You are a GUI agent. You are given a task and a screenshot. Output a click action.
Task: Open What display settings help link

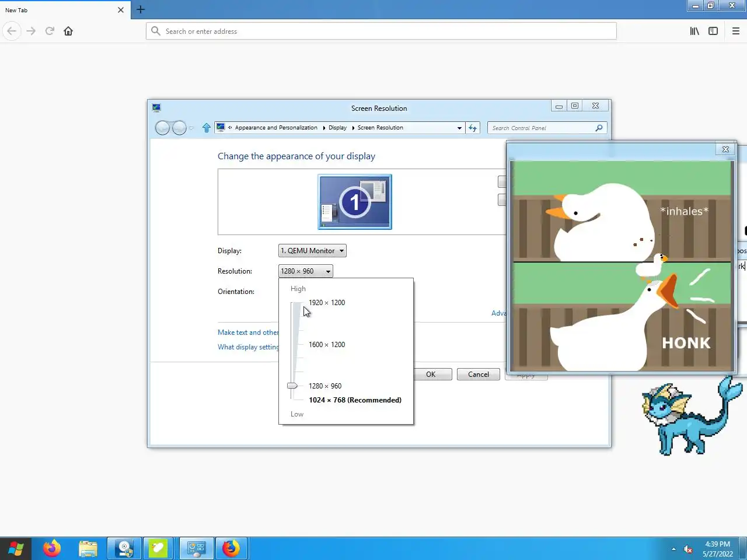[x=248, y=347]
